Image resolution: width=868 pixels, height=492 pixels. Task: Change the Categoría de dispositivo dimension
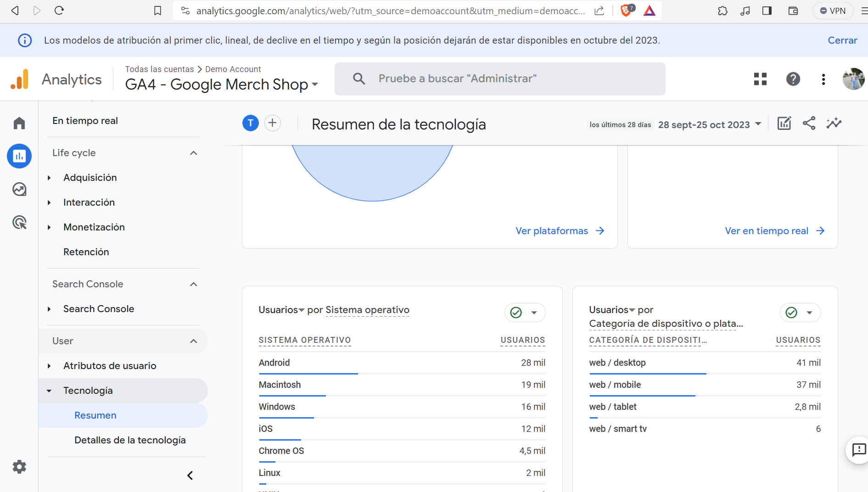pos(666,324)
